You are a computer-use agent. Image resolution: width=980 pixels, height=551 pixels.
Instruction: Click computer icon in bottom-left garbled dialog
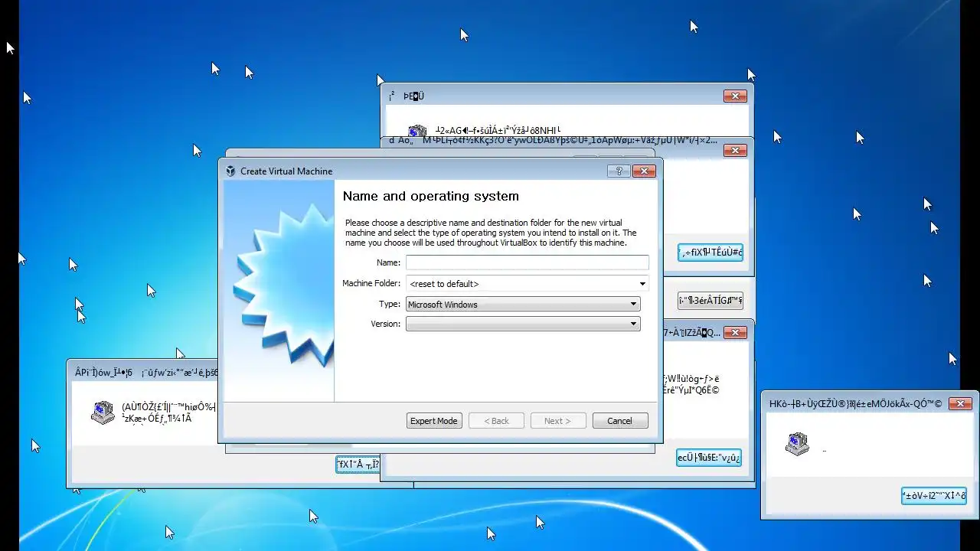click(103, 412)
